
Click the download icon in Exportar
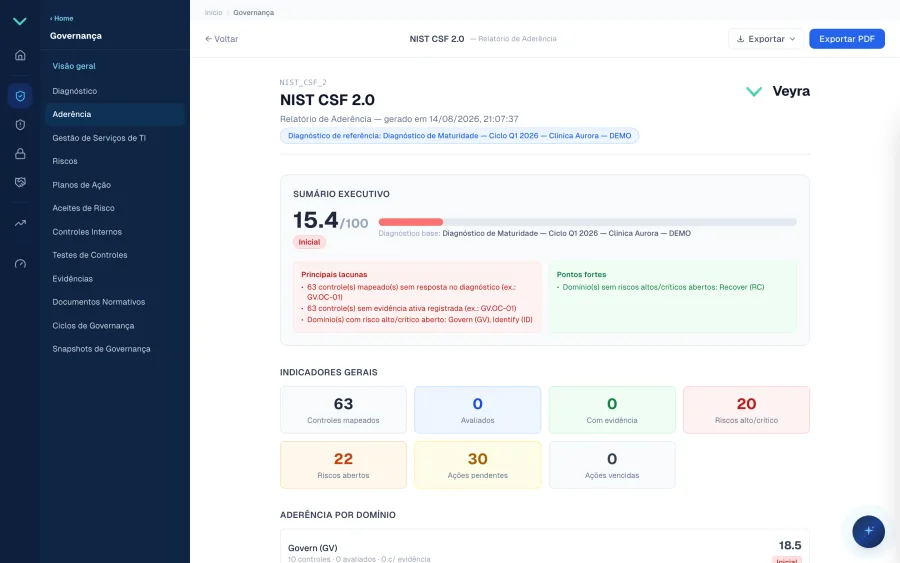(x=740, y=39)
